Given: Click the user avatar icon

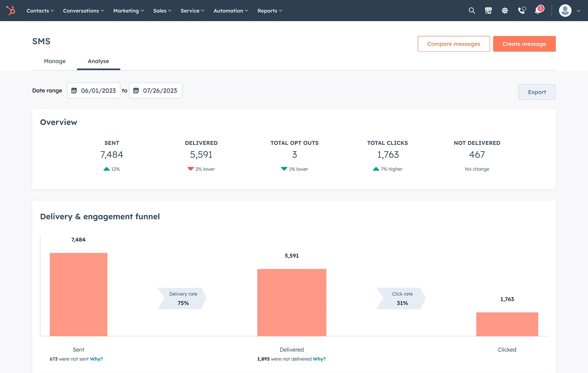Looking at the screenshot, I should [x=565, y=11].
